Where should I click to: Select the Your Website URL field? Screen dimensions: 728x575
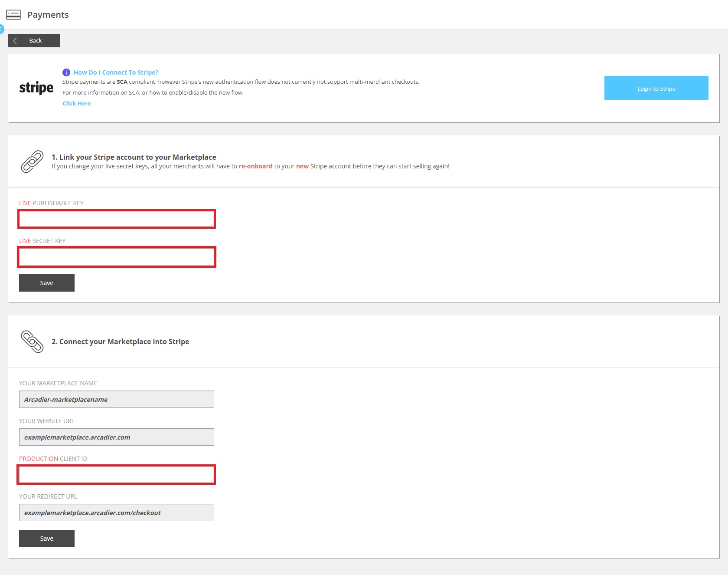[x=117, y=437]
